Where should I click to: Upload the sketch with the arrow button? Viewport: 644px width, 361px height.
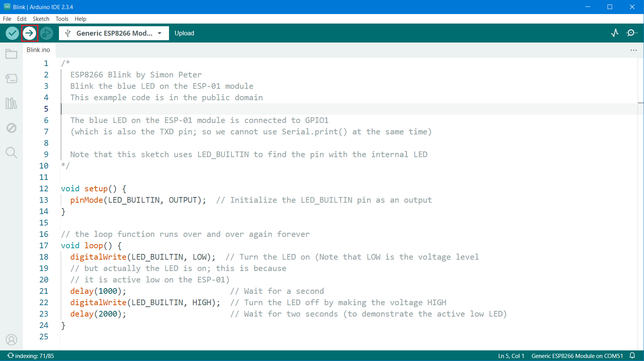(29, 33)
